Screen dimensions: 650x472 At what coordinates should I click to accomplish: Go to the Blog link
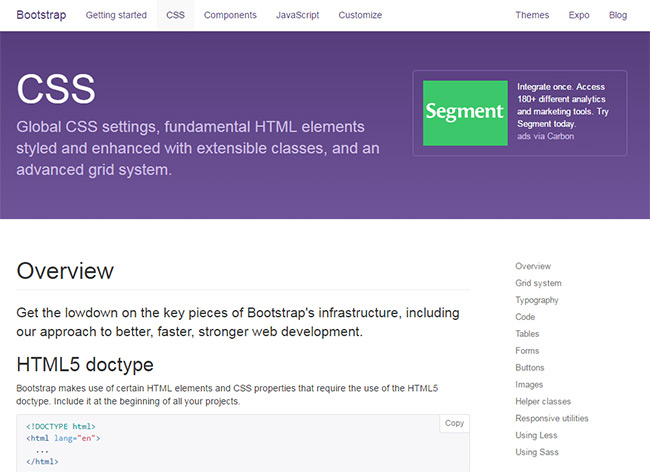[618, 15]
